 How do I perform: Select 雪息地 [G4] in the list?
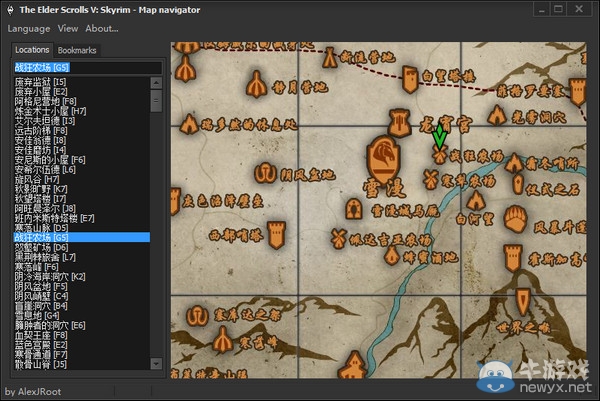coord(82,316)
